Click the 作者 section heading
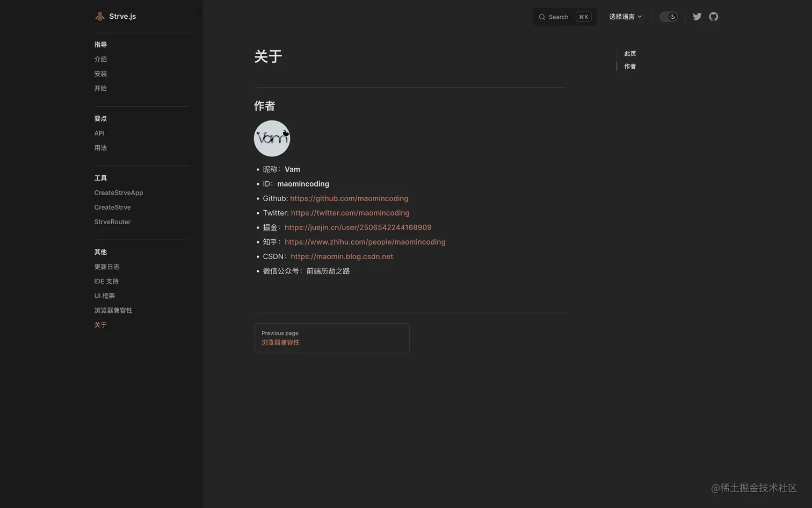The width and height of the screenshot is (812, 508). [x=264, y=106]
